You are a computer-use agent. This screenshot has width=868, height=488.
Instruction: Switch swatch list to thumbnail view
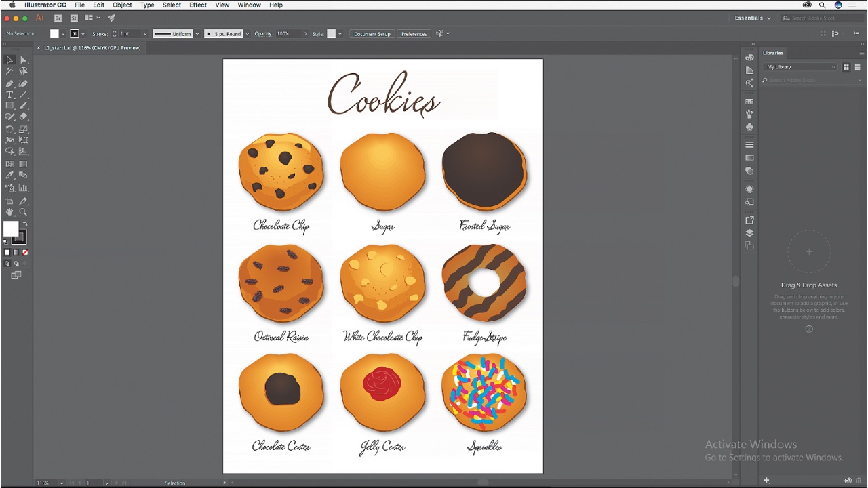click(858, 68)
